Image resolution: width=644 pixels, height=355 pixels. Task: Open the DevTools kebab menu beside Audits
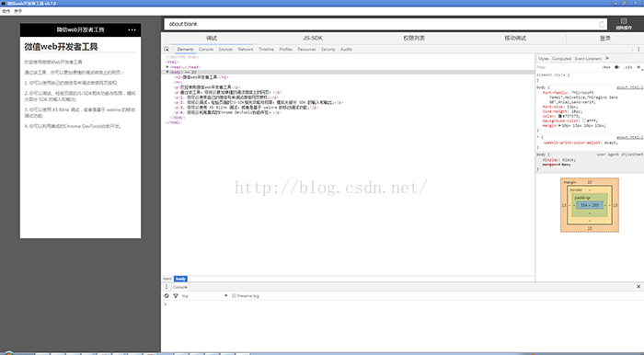click(638, 49)
